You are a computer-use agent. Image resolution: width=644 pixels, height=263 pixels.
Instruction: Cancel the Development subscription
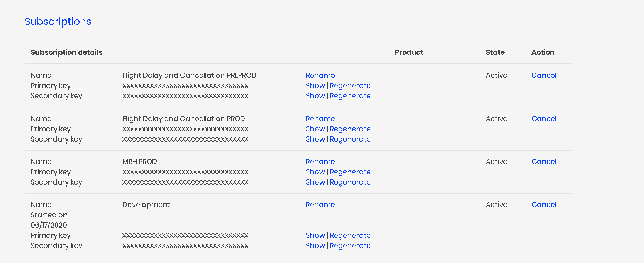[x=544, y=205]
